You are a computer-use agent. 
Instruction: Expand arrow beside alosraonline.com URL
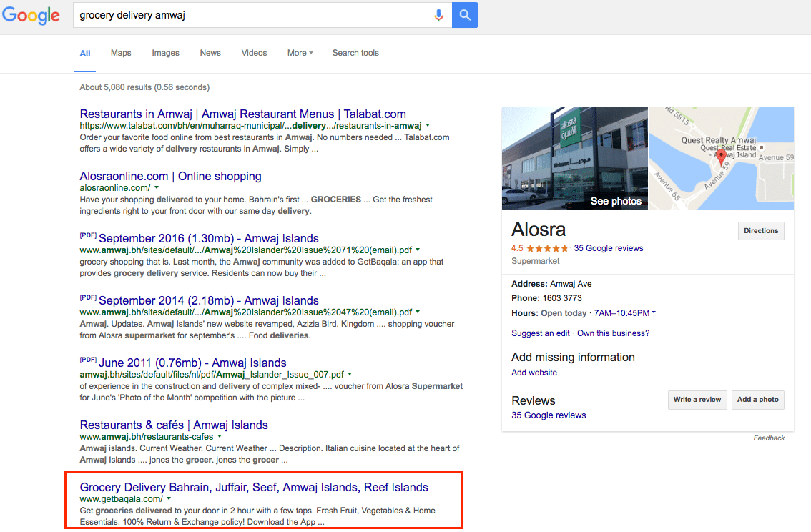click(157, 187)
